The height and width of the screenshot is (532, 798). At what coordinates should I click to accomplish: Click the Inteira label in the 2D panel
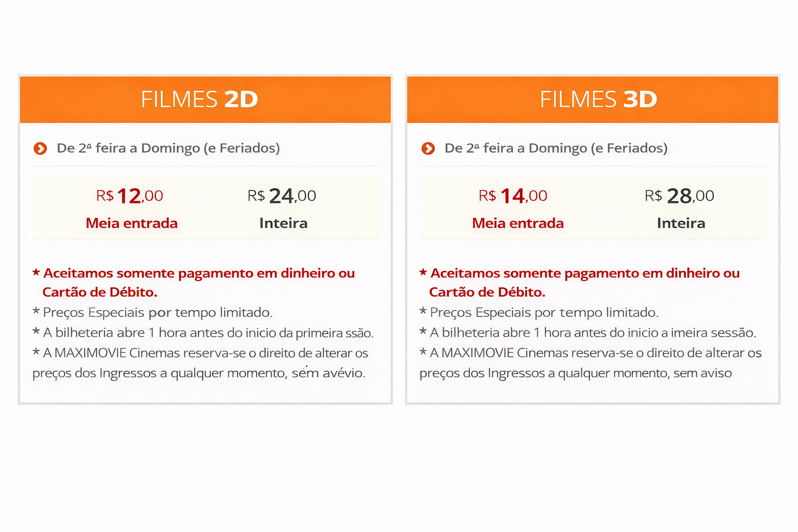[283, 223]
